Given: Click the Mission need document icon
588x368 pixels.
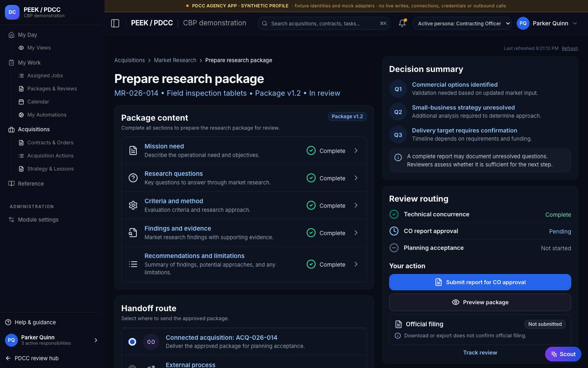Looking at the screenshot, I should [133, 150].
